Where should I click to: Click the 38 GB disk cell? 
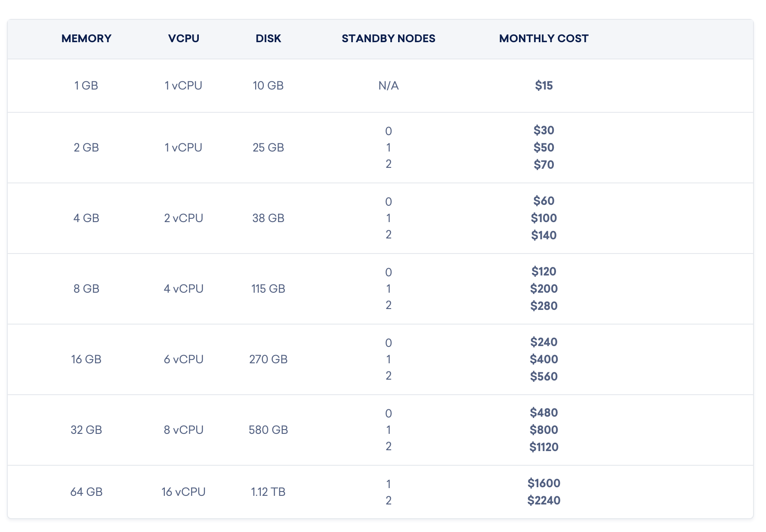tap(268, 218)
